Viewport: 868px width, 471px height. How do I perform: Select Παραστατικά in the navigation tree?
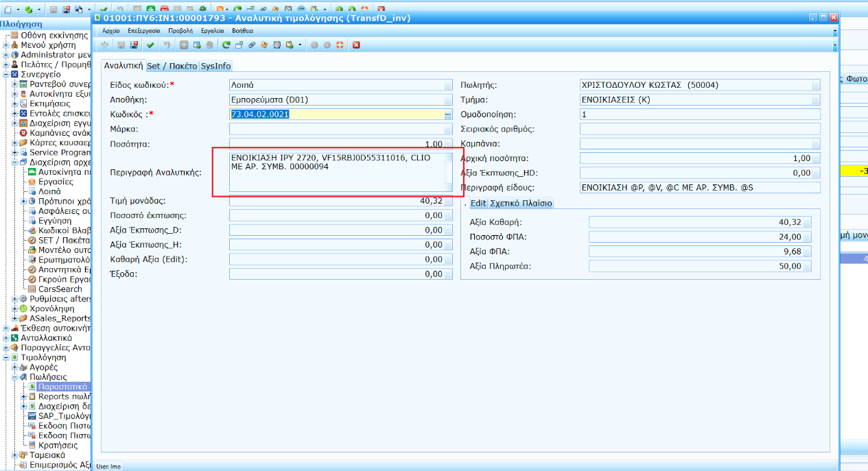pyautogui.click(x=62, y=387)
